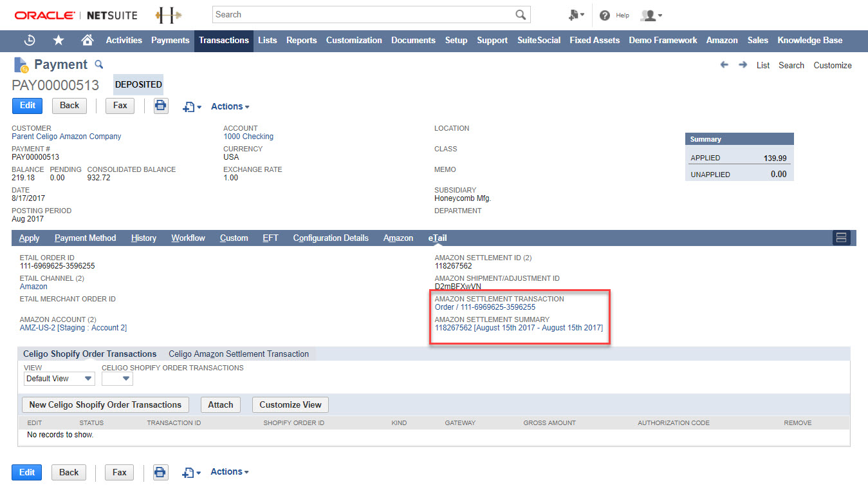Click the top Print icon
This screenshot has height=494, width=868.
point(161,106)
